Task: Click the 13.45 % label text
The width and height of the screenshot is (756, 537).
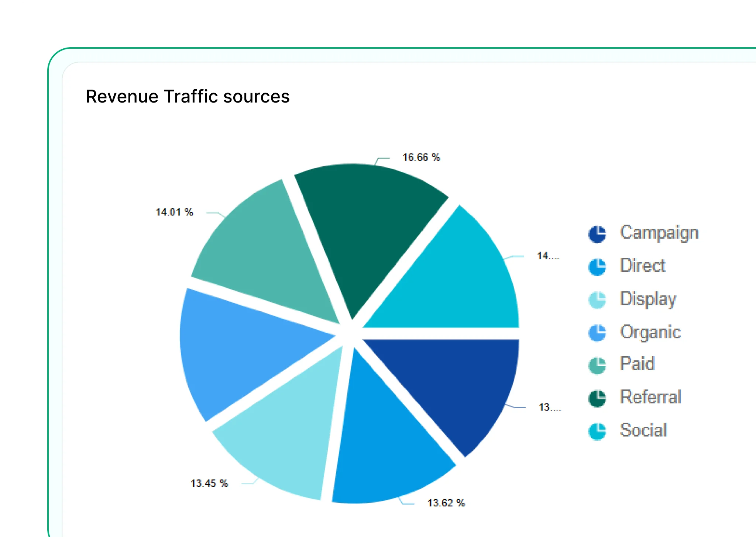Action: 209,483
